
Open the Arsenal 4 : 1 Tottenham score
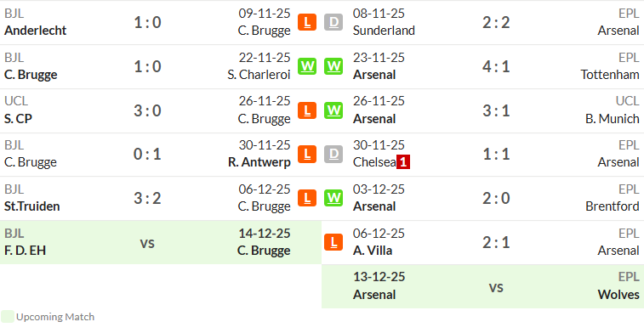coord(496,66)
